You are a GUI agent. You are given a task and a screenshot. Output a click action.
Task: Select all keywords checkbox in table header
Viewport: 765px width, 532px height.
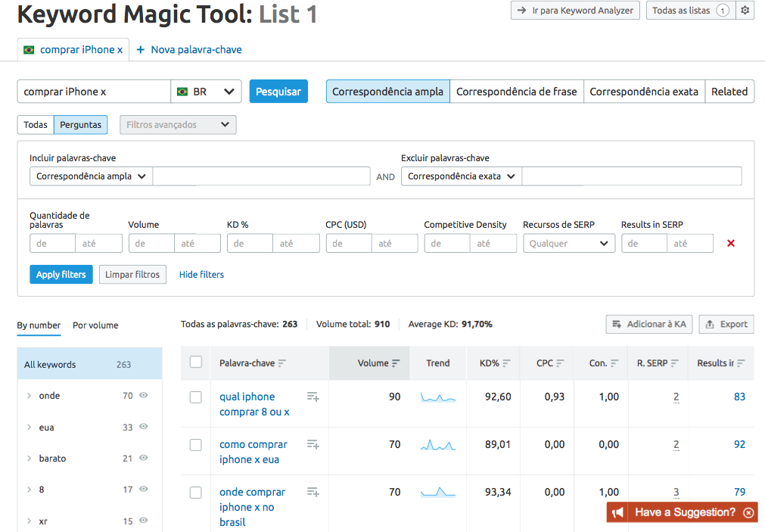(196, 362)
